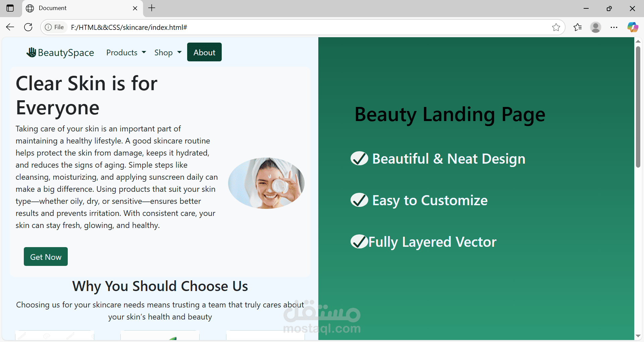Click the skincare woman oval image
Screen dimensions: 644x342
(266, 183)
